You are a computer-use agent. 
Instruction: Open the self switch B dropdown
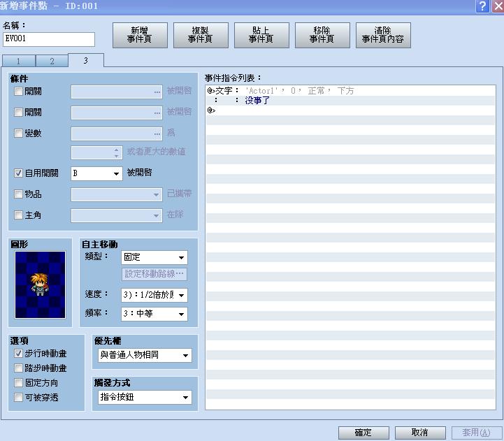point(96,173)
